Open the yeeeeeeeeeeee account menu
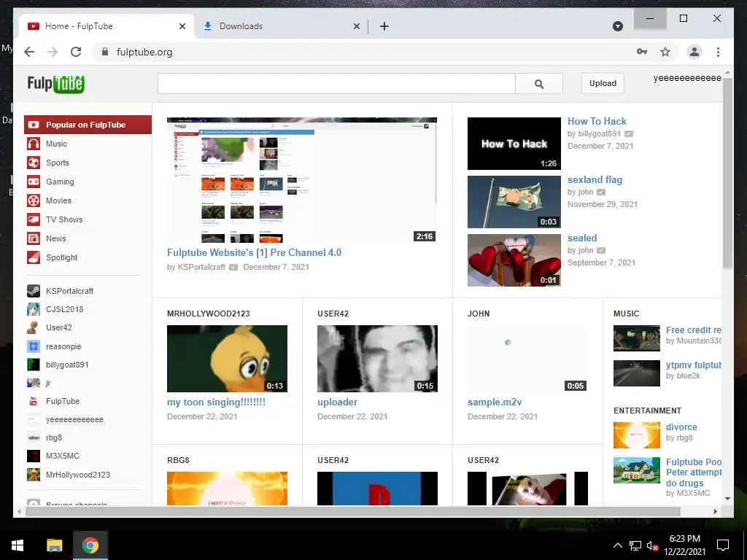 pyautogui.click(x=687, y=78)
